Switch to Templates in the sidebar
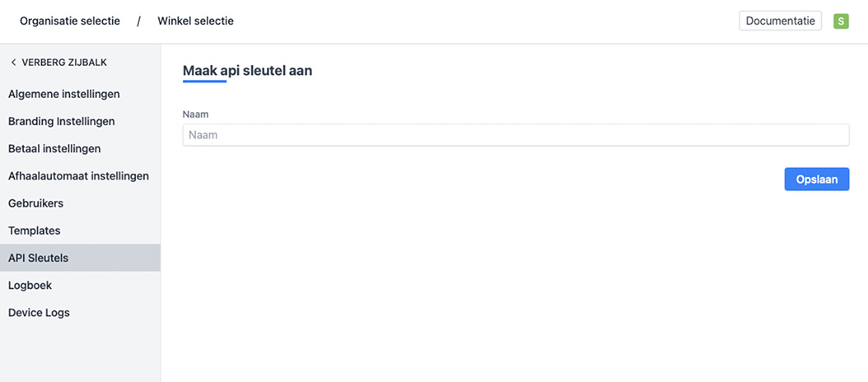This screenshot has width=868, height=382. point(35,231)
